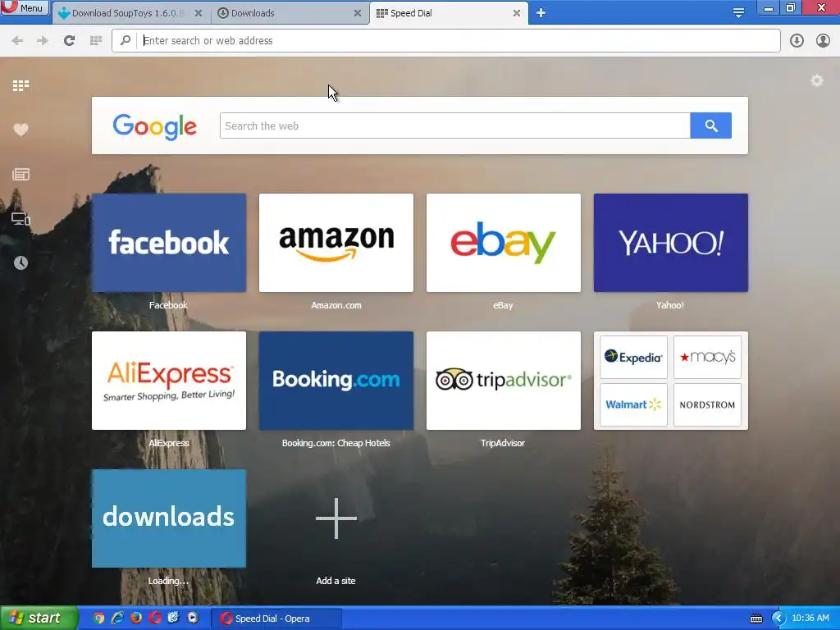The height and width of the screenshot is (630, 840).
Task: Go forward with the forward arrow
Action: (x=43, y=40)
